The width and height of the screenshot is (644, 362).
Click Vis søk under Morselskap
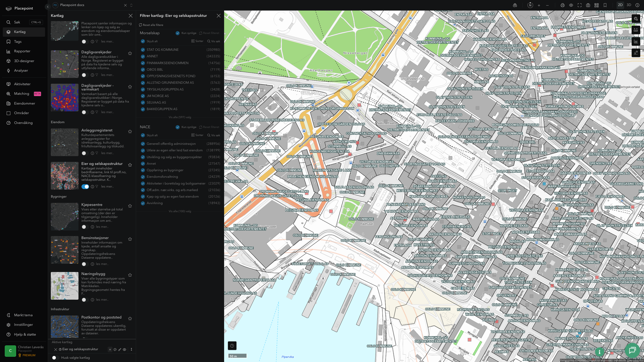point(214,41)
